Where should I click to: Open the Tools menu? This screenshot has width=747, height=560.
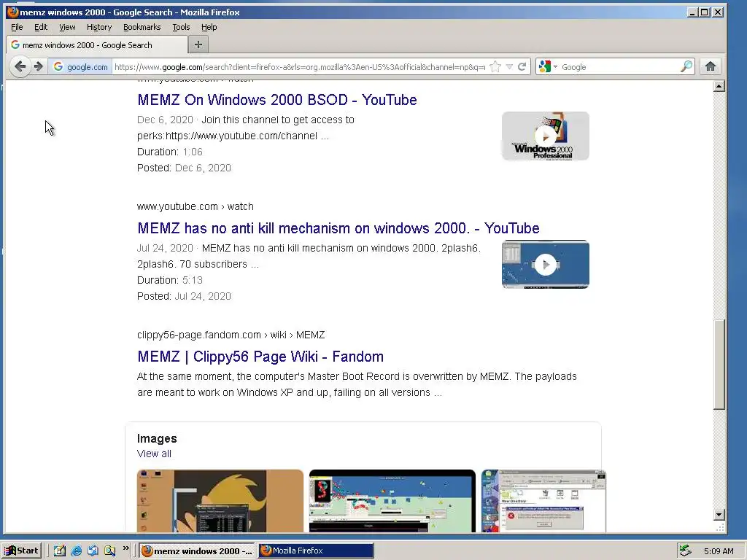pyautogui.click(x=181, y=27)
